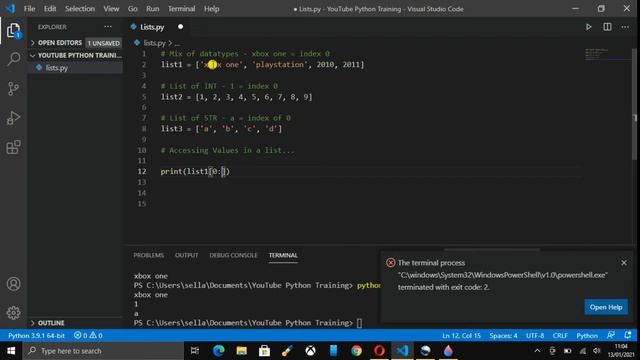Open Task View on the taskbar

[195, 351]
